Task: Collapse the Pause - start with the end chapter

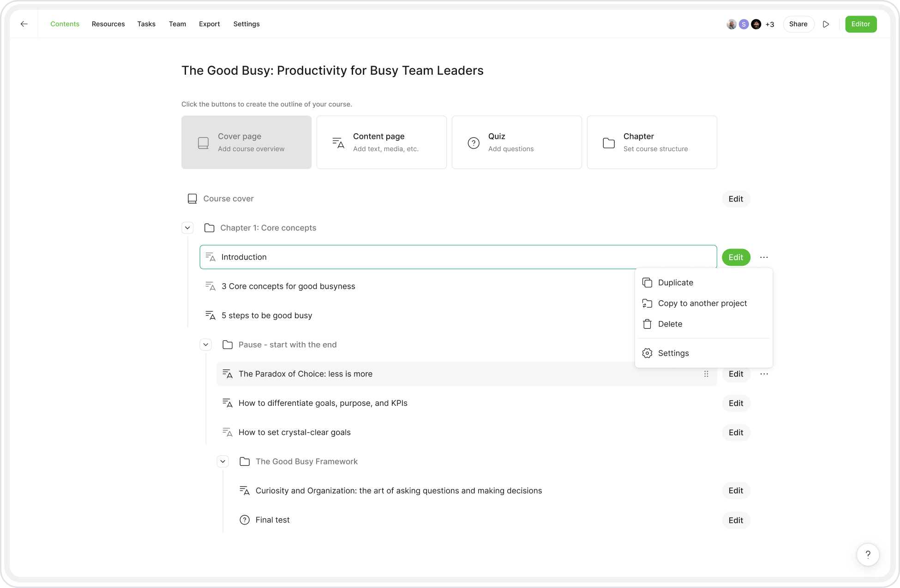Action: (x=206, y=344)
